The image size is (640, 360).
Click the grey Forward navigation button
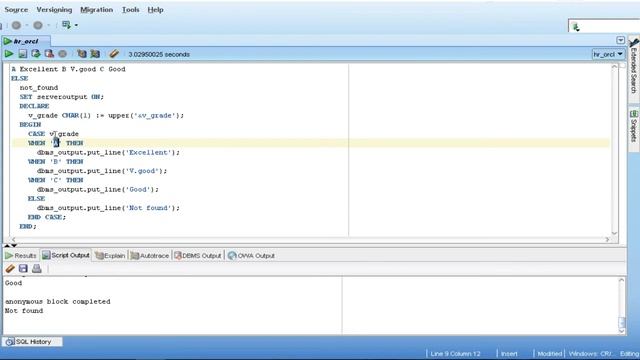(38, 25)
